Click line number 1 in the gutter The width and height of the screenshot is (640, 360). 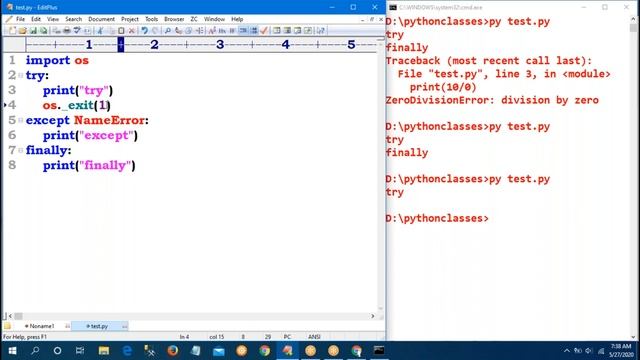[12, 60]
